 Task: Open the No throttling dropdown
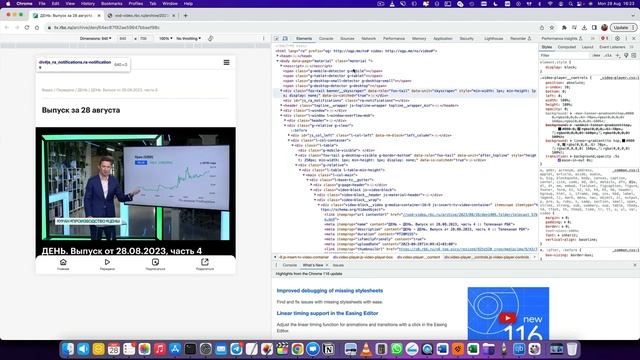[189, 38]
